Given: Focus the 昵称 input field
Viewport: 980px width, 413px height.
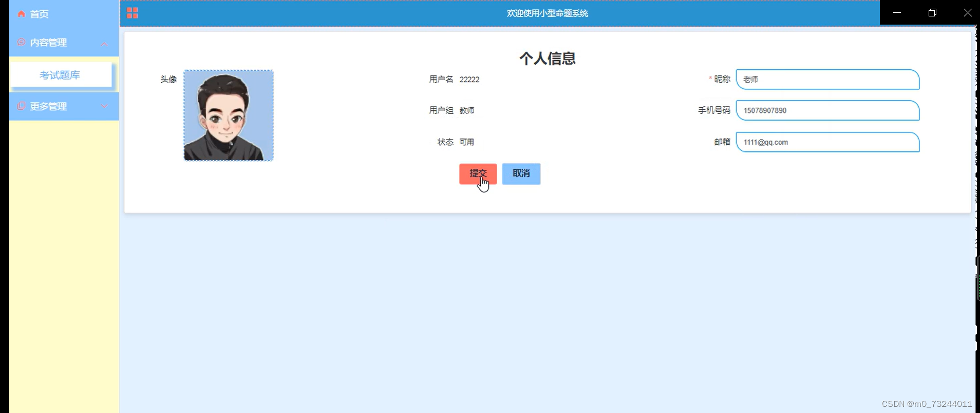Looking at the screenshot, I should coord(828,80).
